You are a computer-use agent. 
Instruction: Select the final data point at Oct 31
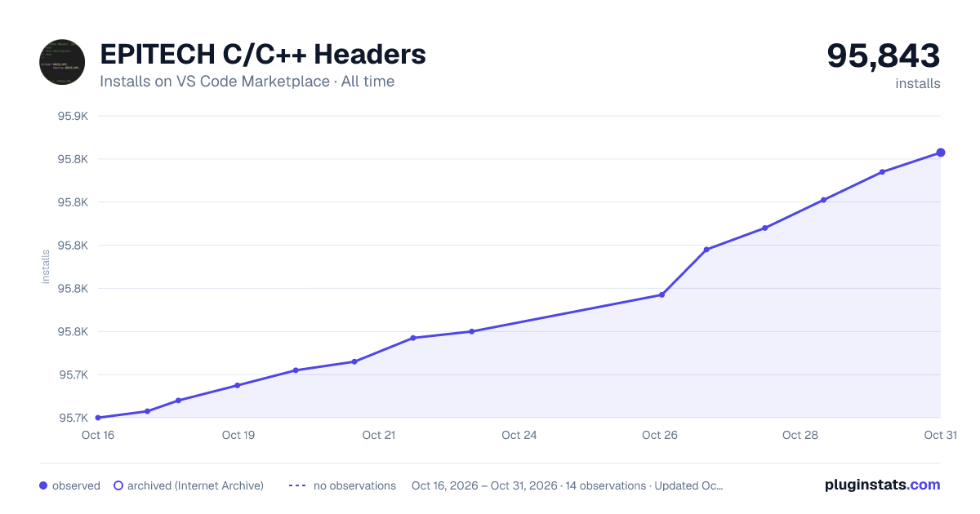point(941,153)
